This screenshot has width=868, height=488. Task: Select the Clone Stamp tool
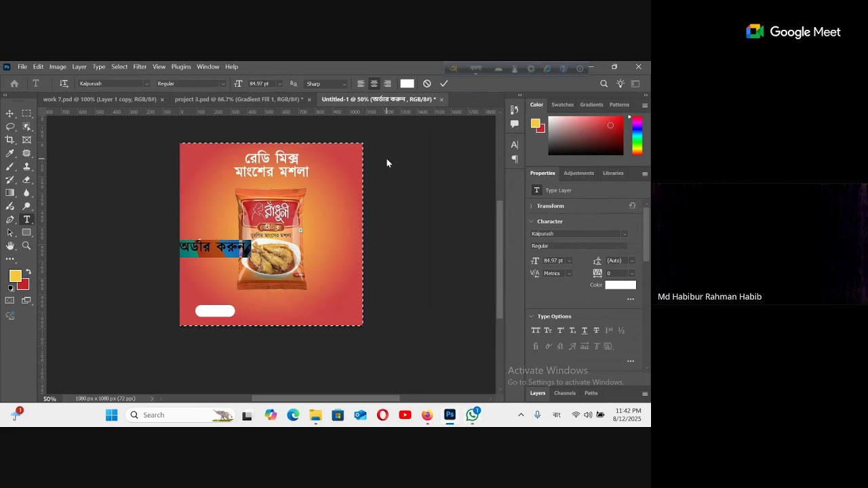[26, 166]
